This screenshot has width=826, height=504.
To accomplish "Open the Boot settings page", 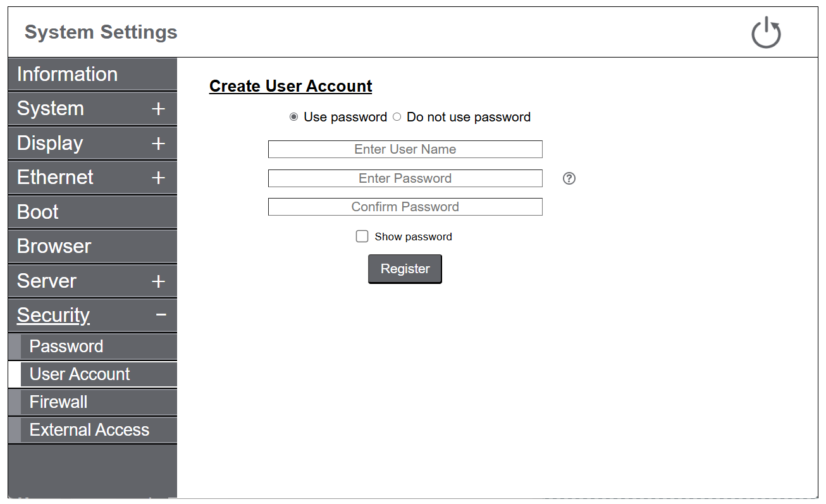I will 38,212.
